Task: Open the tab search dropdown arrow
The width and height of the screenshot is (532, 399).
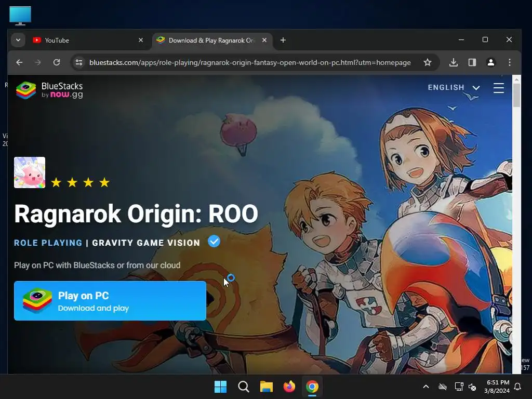Action: point(18,40)
